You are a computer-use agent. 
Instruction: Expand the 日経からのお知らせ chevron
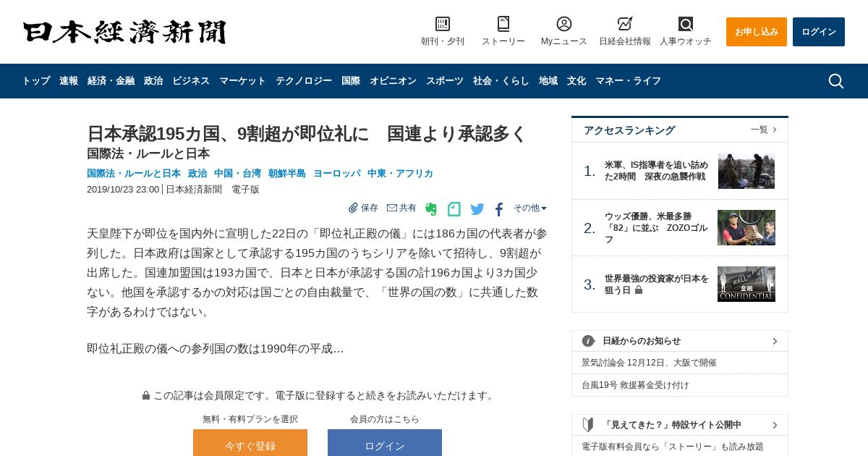coord(775,341)
